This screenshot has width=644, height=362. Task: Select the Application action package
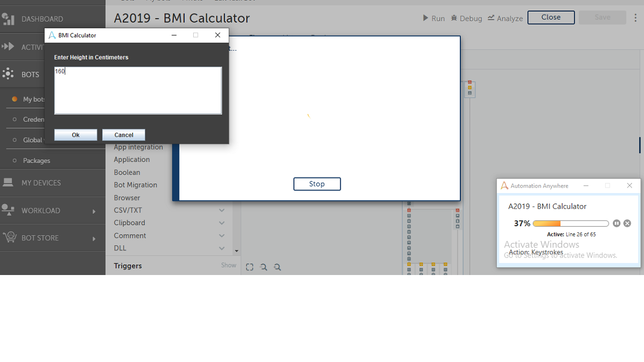[132, 159]
